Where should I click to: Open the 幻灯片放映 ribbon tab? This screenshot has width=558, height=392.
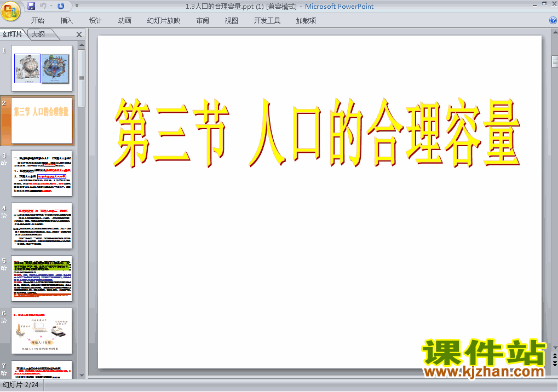tap(164, 21)
